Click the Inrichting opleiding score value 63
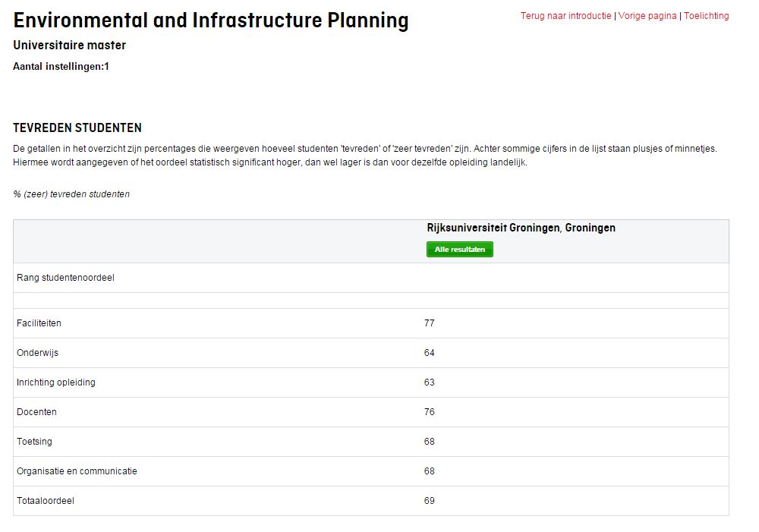 [430, 382]
